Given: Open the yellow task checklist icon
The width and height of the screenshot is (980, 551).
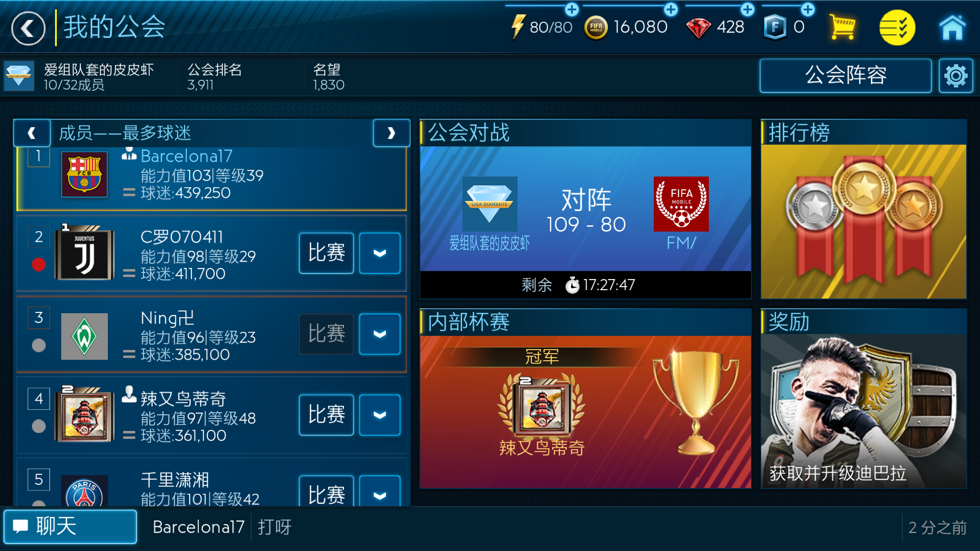Looking at the screenshot, I should tap(897, 28).
